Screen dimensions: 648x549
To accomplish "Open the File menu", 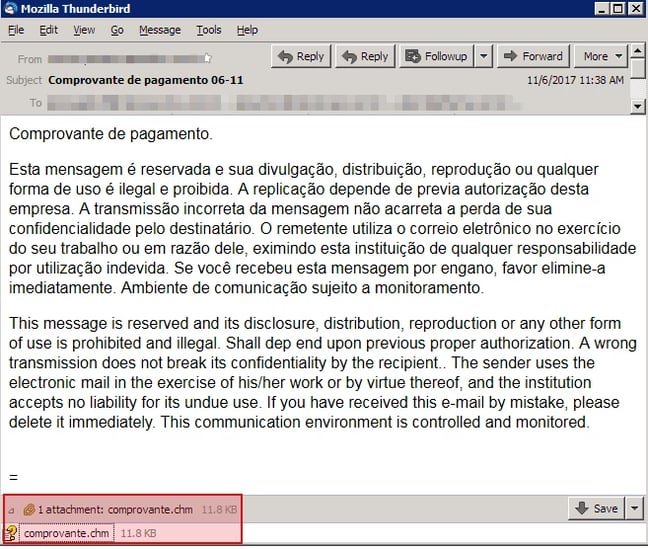I will pos(16,30).
